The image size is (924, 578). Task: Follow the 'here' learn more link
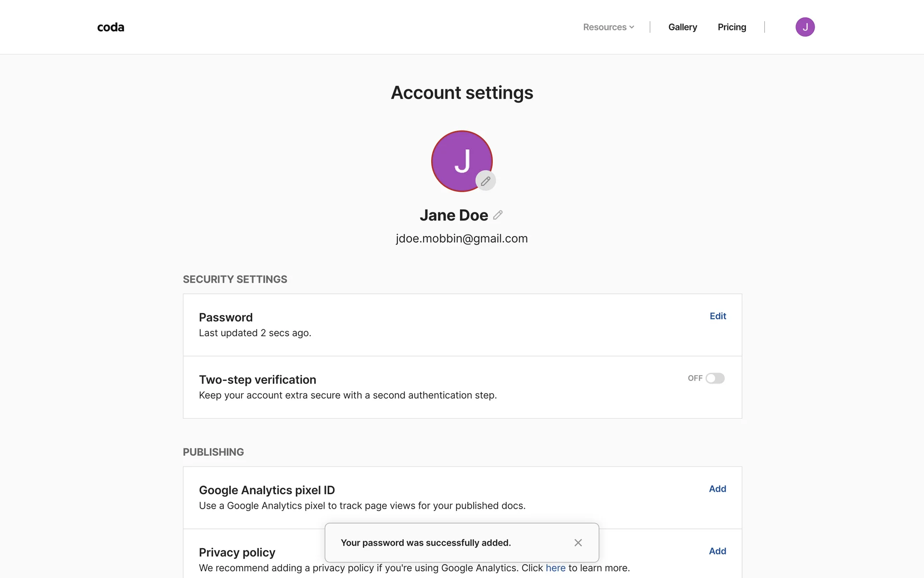click(x=555, y=568)
